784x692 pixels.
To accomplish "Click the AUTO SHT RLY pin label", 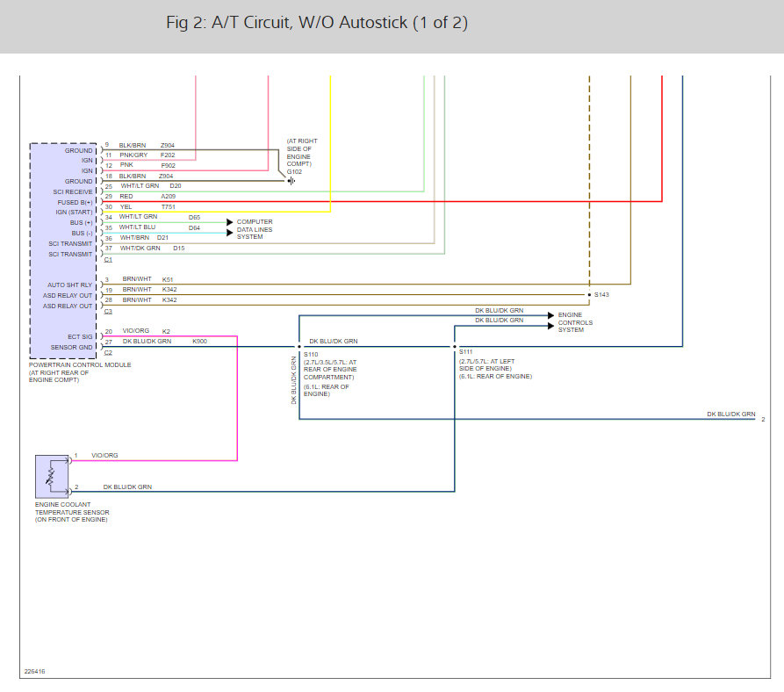I will click(x=70, y=285).
